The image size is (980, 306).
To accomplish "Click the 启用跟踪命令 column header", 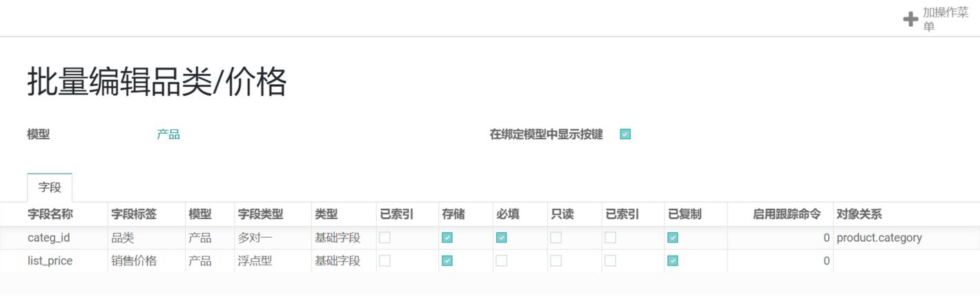I will [786, 214].
